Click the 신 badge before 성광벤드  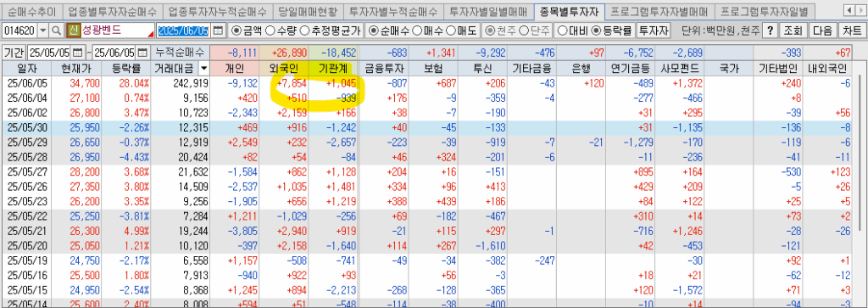(73, 31)
